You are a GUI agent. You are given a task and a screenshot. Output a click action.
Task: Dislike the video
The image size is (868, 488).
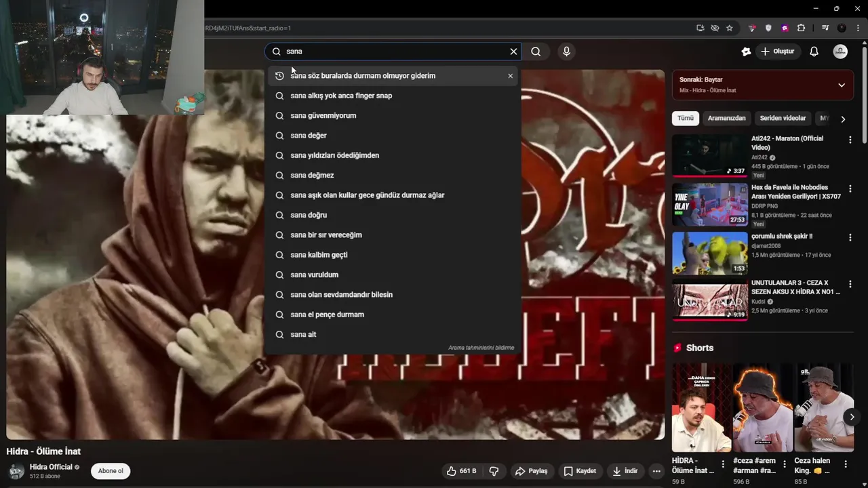tap(494, 471)
